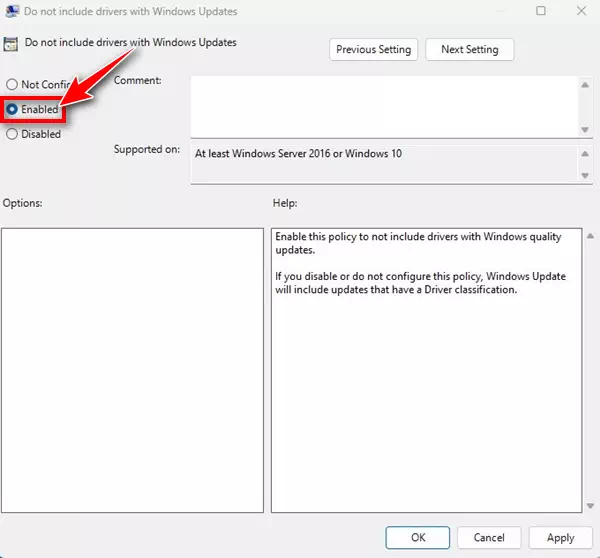Image resolution: width=600 pixels, height=558 pixels.
Task: Click the Supported on scroll up arrow
Action: (x=585, y=154)
